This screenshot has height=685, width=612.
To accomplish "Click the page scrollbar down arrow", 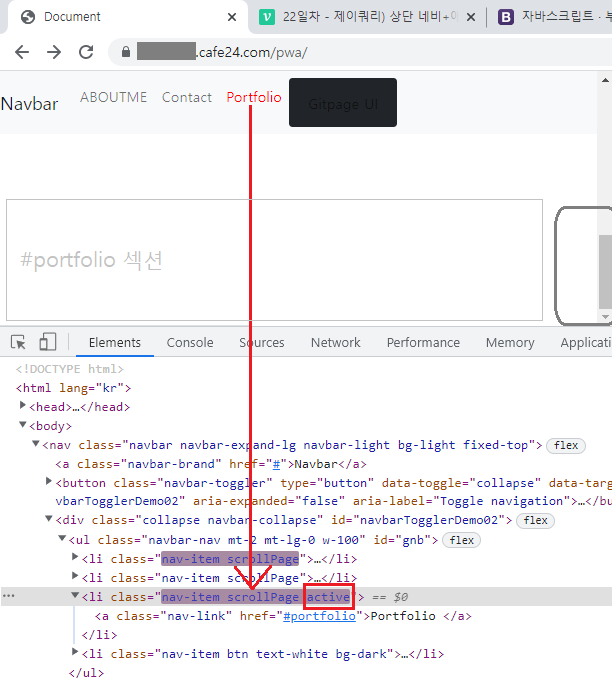I will point(605,317).
